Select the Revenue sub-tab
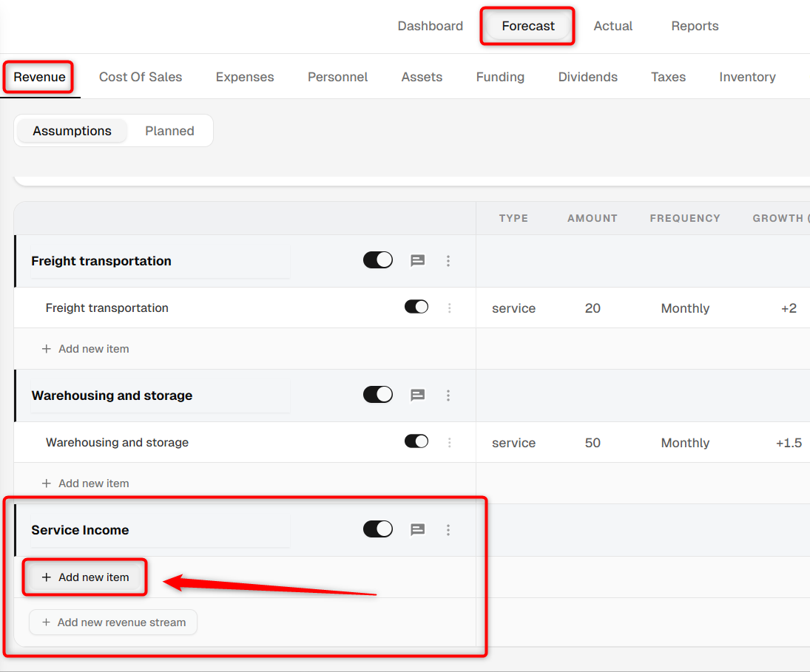 (x=39, y=77)
